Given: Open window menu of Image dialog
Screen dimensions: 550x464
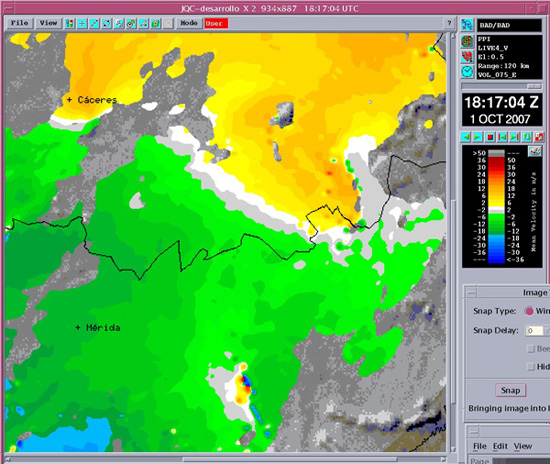Looking at the screenshot, I should click(470, 292).
